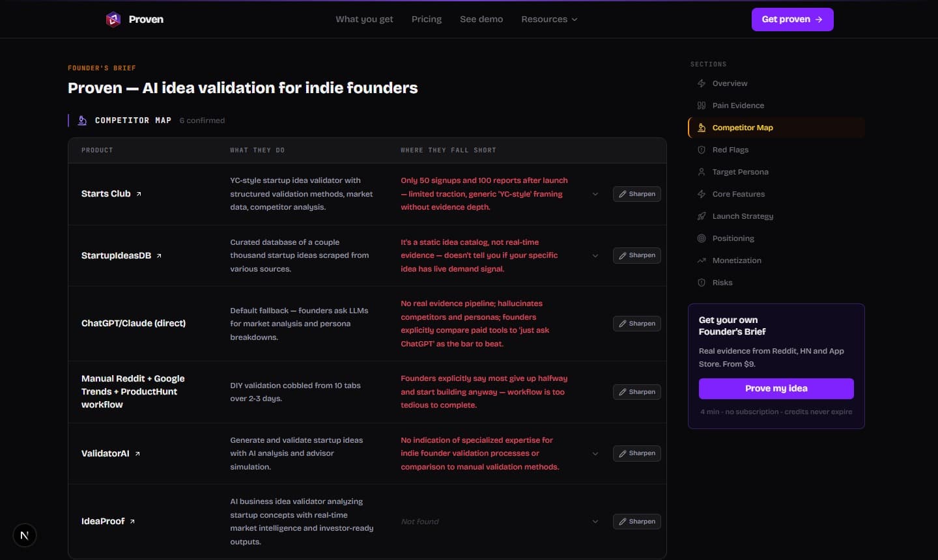
Task: Jump to Launch Strategy section
Action: pyautogui.click(x=776, y=216)
